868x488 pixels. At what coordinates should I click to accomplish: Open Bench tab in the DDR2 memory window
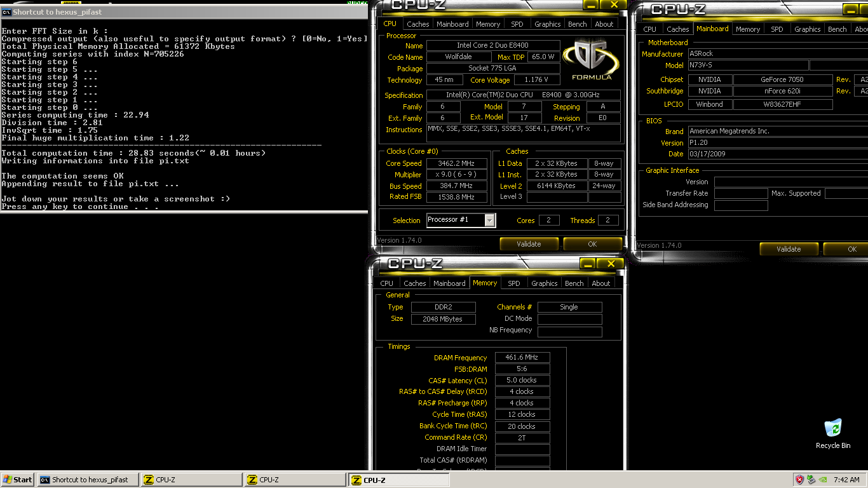click(x=574, y=283)
